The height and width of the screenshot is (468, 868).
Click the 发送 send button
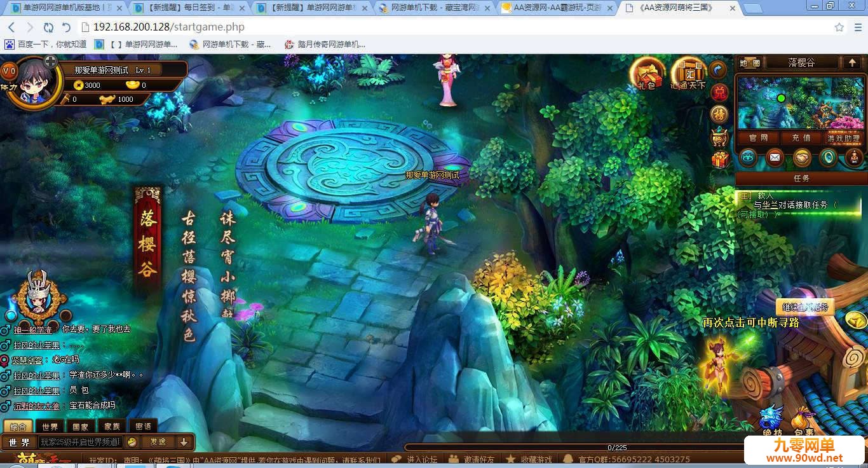[158, 442]
